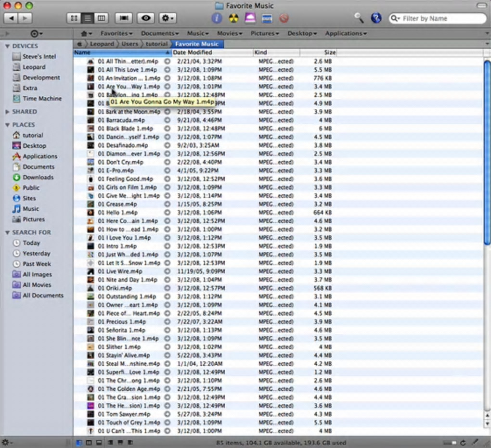This screenshot has width=491, height=448.
Task: Expand the SHARED sidebar section
Action: 7,112
